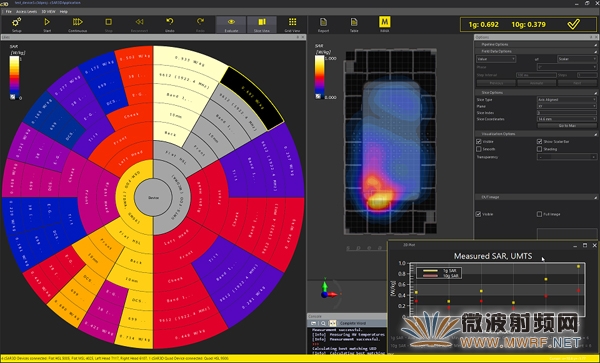Enable the Smooth checkbox
Image resolution: width=600 pixels, height=363 pixels.
pos(478,149)
